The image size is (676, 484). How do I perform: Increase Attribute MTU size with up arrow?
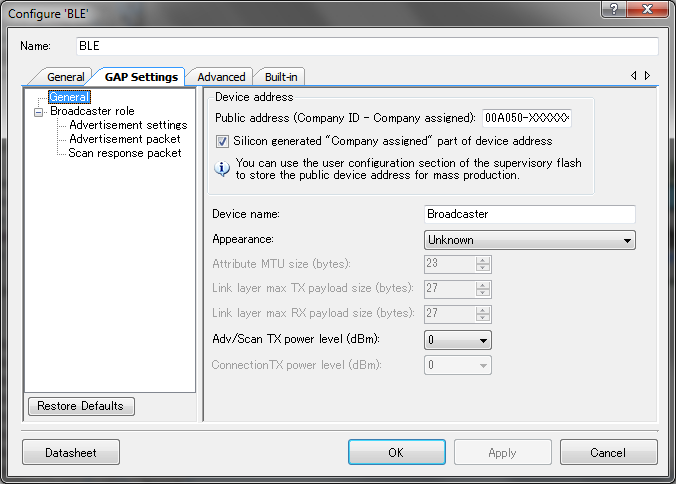[483, 260]
